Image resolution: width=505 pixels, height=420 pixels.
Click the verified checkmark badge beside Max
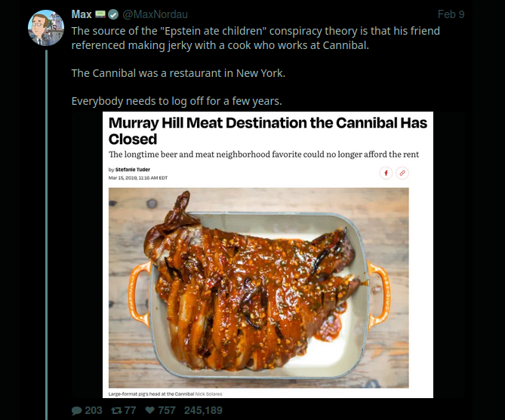(112, 14)
